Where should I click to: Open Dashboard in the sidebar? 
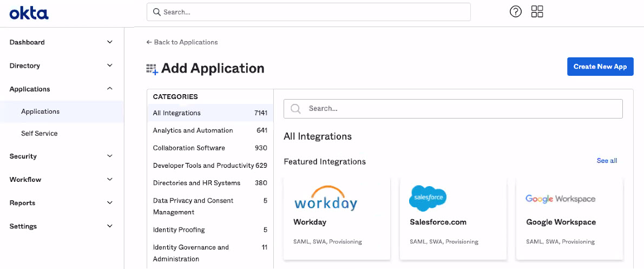tap(27, 42)
